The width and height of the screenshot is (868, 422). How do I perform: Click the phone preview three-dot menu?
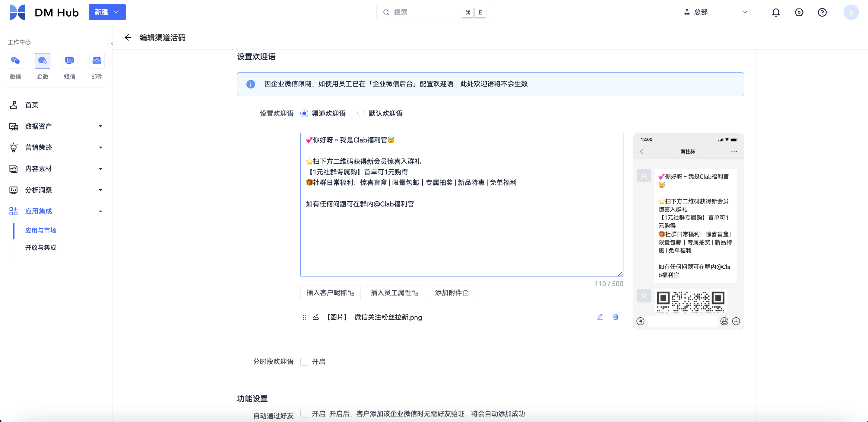[x=734, y=152]
